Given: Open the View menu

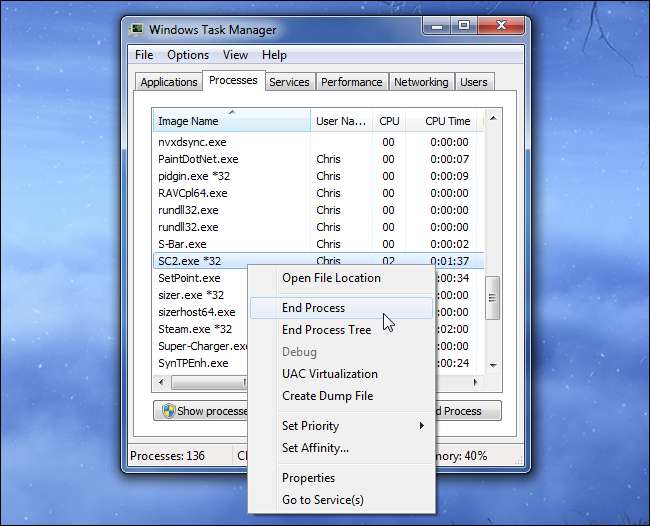Looking at the screenshot, I should [235, 55].
